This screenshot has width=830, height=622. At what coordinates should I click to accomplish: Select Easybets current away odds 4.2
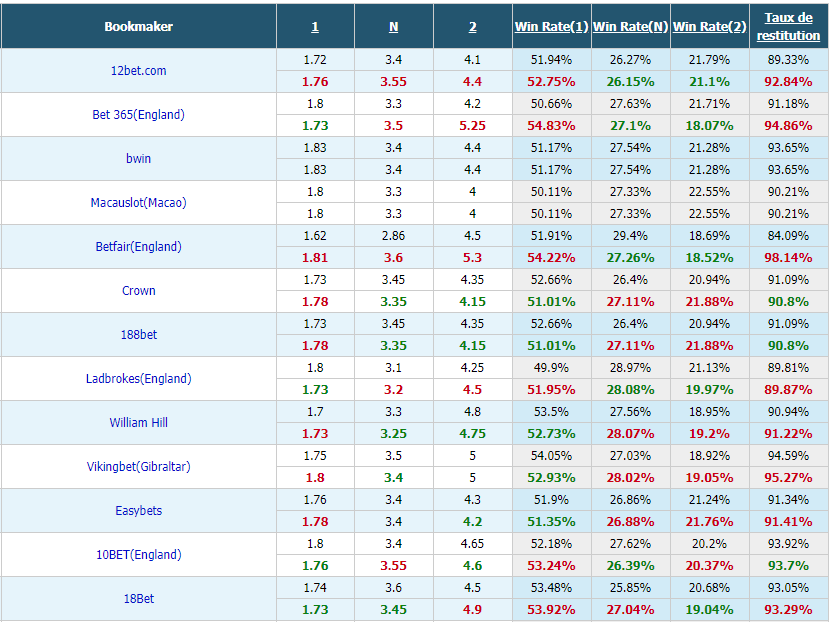click(472, 521)
